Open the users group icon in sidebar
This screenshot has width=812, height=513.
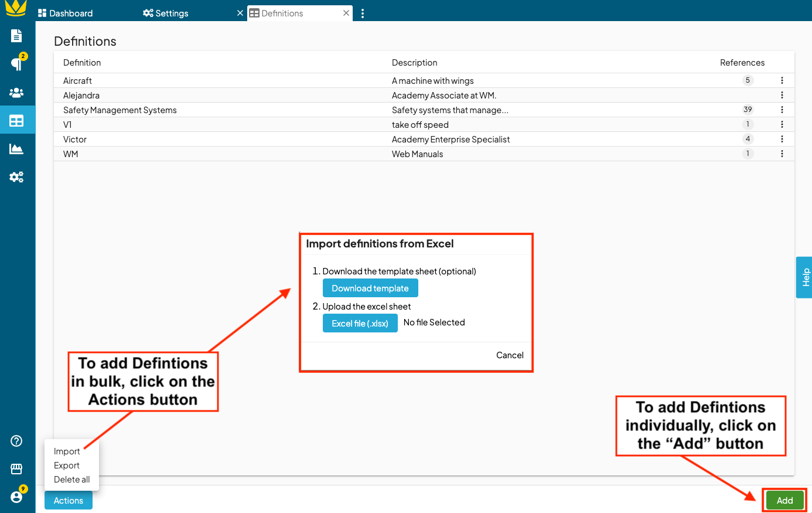(x=16, y=93)
